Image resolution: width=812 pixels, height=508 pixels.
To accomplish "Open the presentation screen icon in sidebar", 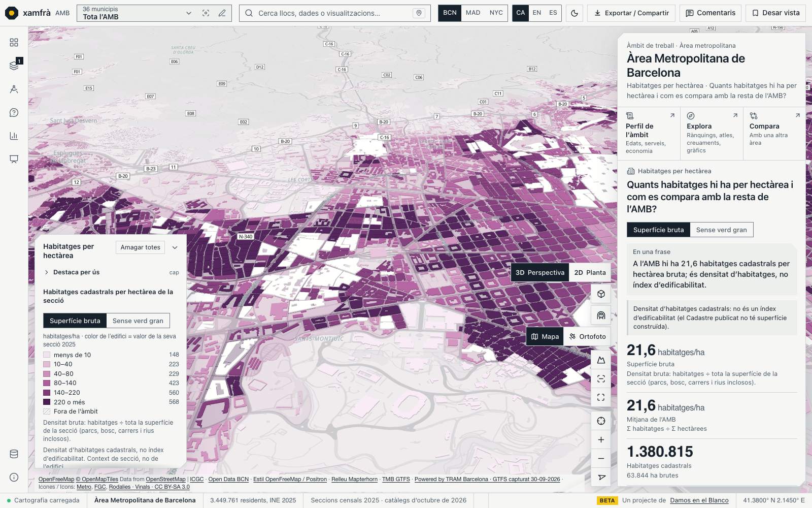I will [x=14, y=159].
